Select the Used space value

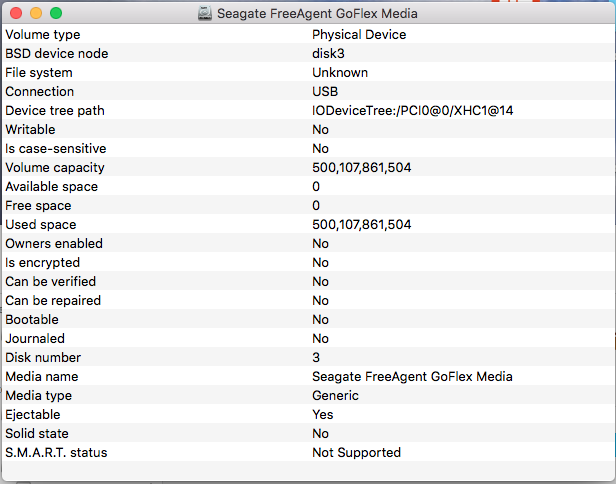[361, 225]
